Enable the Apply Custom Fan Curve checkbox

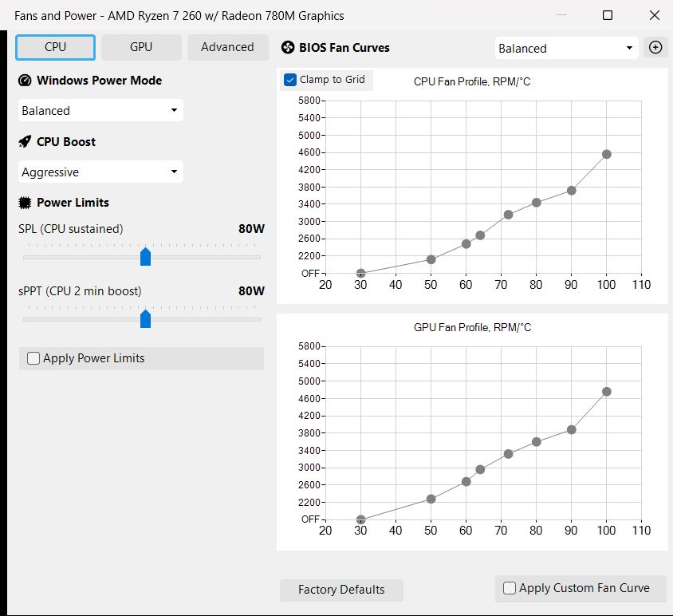(510, 588)
